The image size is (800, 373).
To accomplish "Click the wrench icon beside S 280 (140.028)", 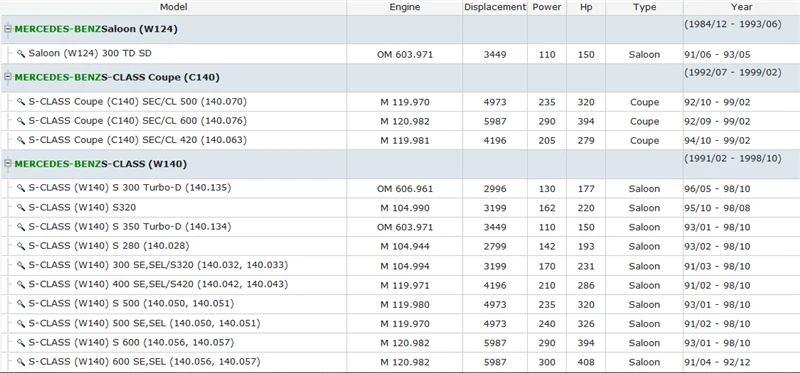I will (21, 246).
